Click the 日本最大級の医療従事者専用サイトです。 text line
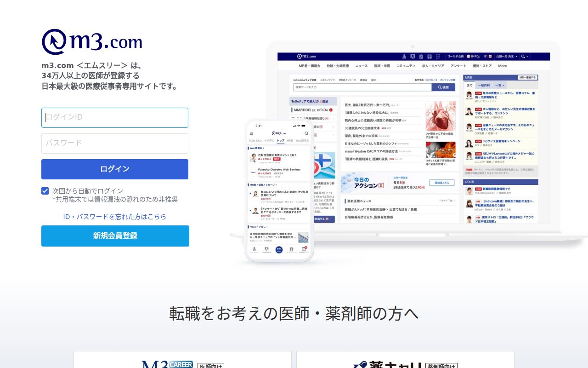Viewport: 588px width, 368px height. tap(109, 86)
